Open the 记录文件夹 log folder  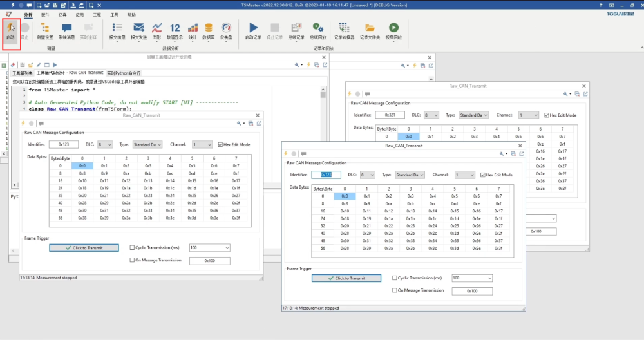370,28
